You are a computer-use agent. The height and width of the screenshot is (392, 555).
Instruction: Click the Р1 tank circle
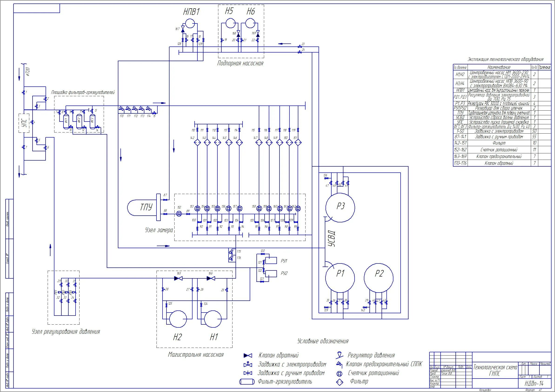tap(340, 278)
